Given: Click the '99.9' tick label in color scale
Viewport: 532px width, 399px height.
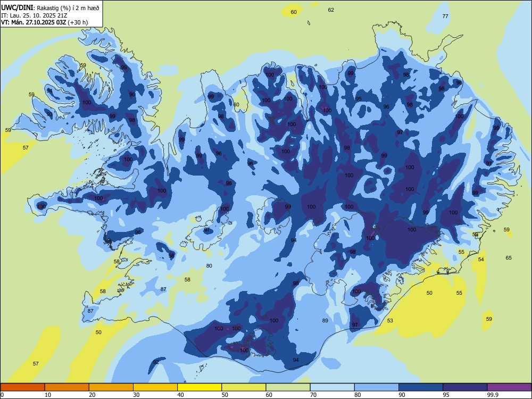Looking at the screenshot, I should pos(492,395).
